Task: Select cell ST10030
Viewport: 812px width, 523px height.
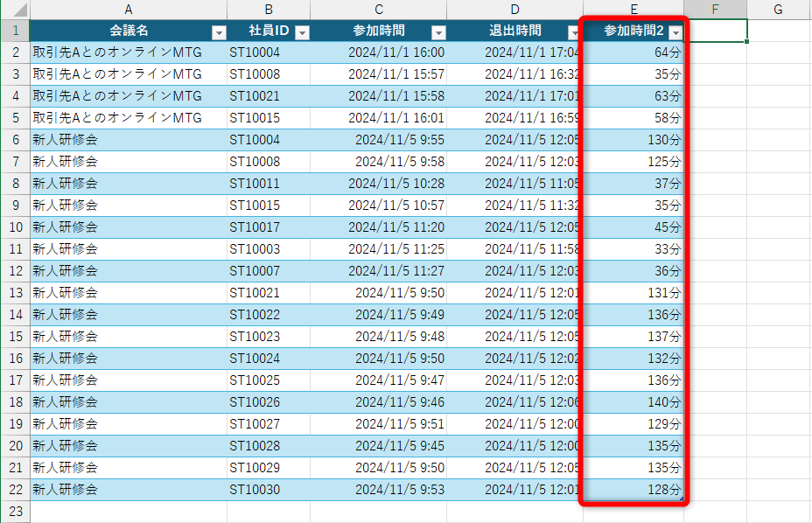Action: coord(269,490)
